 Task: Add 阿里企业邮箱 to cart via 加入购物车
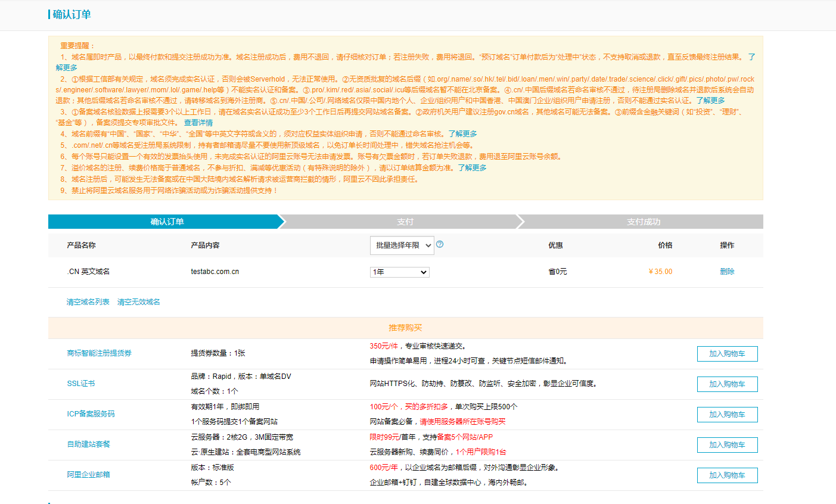[x=728, y=475]
